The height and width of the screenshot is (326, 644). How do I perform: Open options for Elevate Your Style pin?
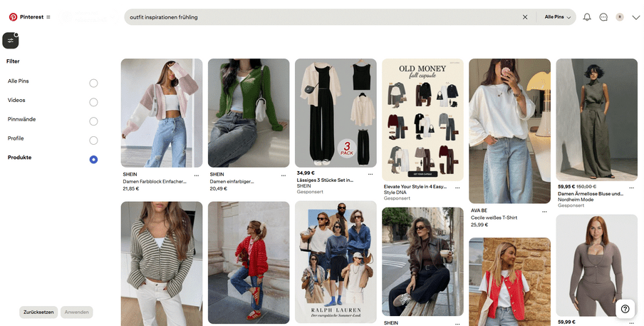point(457,188)
